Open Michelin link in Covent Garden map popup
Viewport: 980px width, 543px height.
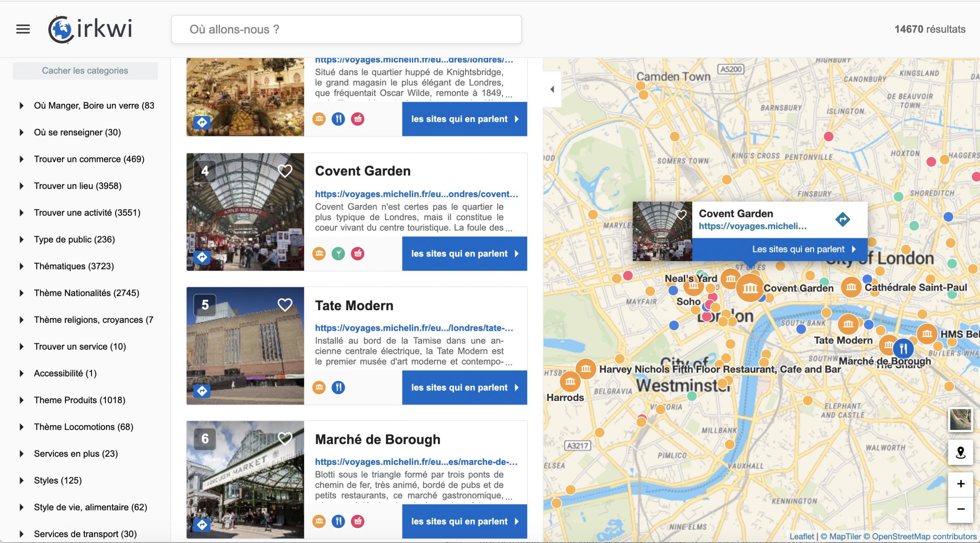point(753,226)
